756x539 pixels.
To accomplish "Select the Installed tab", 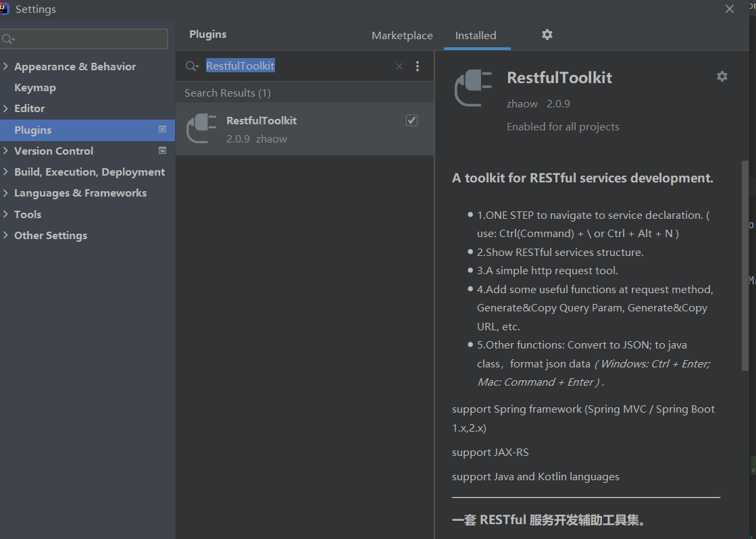I will [x=476, y=35].
